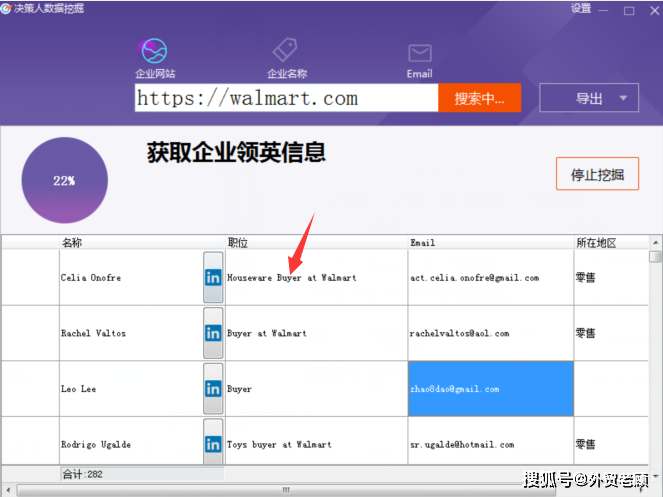Screen dimensions: 663x497
Task: Click the 合计:282 total count
Action: 82,474
